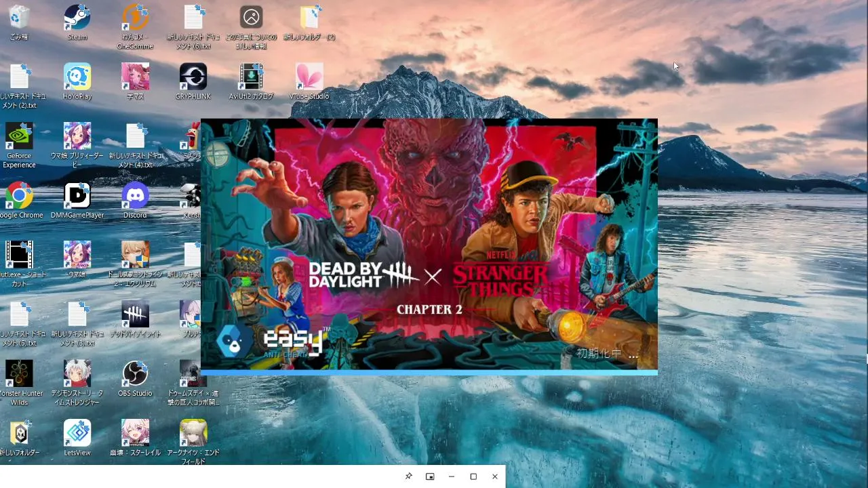Launch the デッドバイデイライト shortcut
The image size is (868, 488).
(x=135, y=320)
